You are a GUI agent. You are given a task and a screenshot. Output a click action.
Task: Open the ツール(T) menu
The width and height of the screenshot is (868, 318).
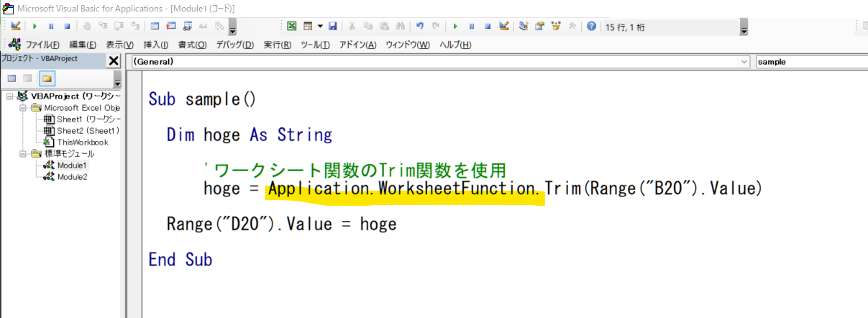[314, 45]
